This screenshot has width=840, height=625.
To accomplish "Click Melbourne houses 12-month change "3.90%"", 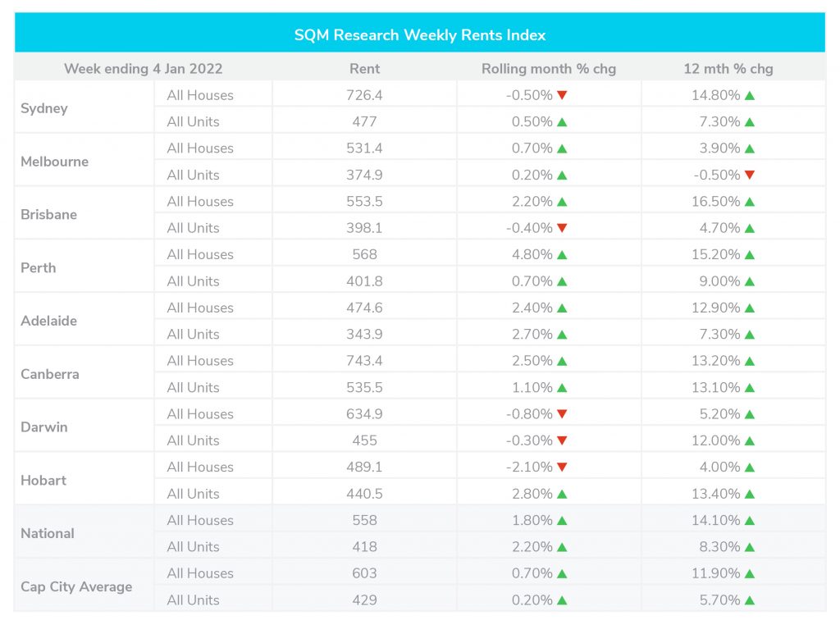I will pos(719,148).
